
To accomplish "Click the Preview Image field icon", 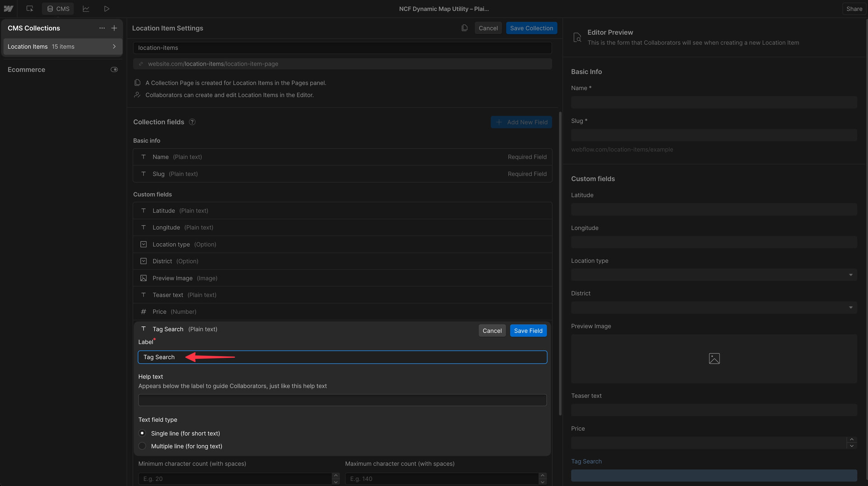I will click(143, 278).
